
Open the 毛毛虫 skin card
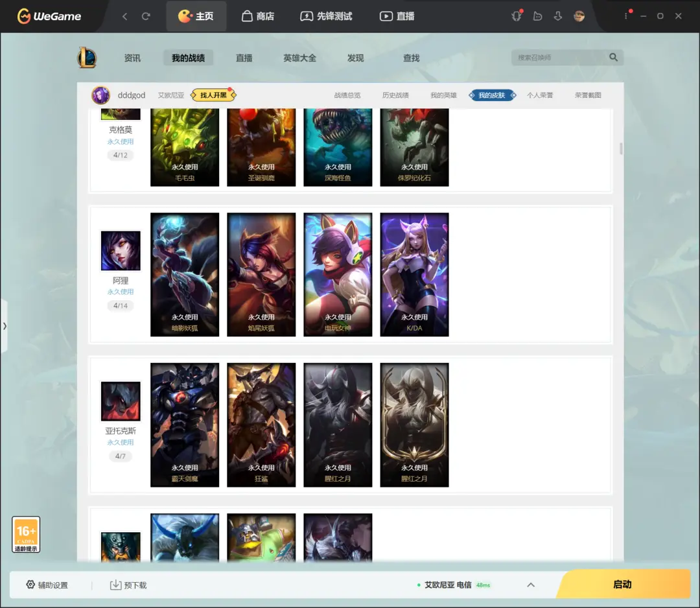pyautogui.click(x=185, y=147)
